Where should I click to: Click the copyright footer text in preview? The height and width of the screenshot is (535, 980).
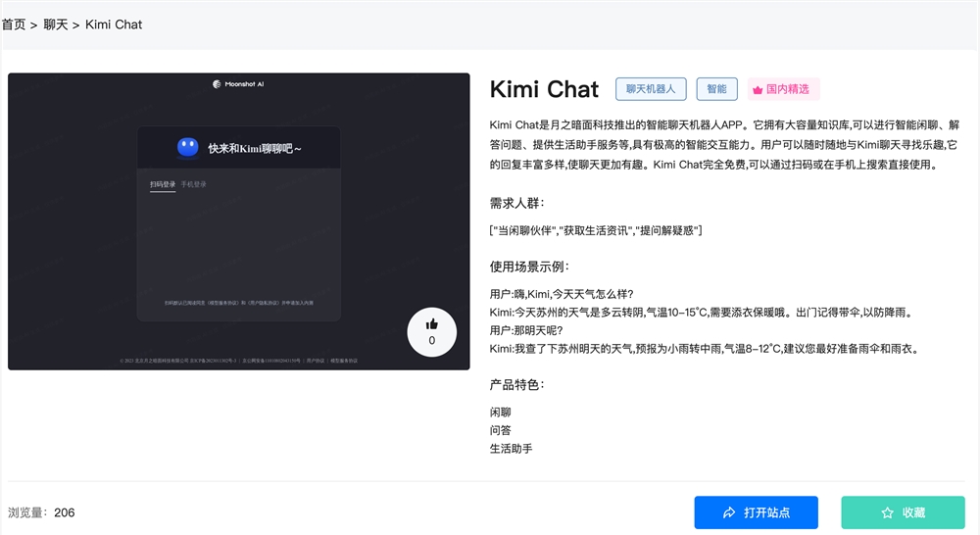coord(239,361)
